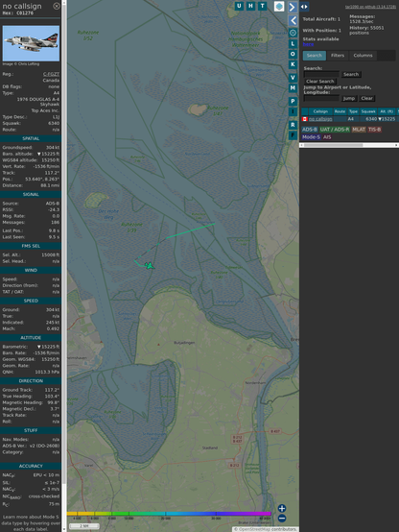
Task: Click the P persistence button
Action: click(293, 101)
